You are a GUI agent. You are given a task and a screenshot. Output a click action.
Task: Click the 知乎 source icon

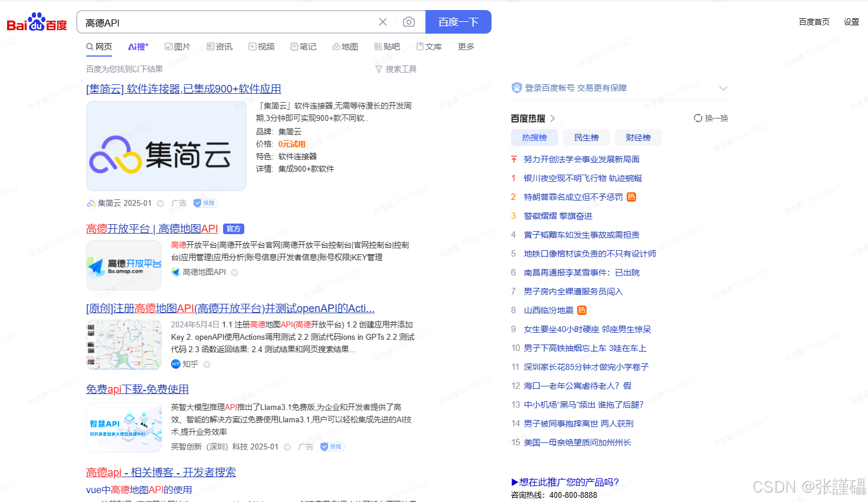click(x=175, y=364)
